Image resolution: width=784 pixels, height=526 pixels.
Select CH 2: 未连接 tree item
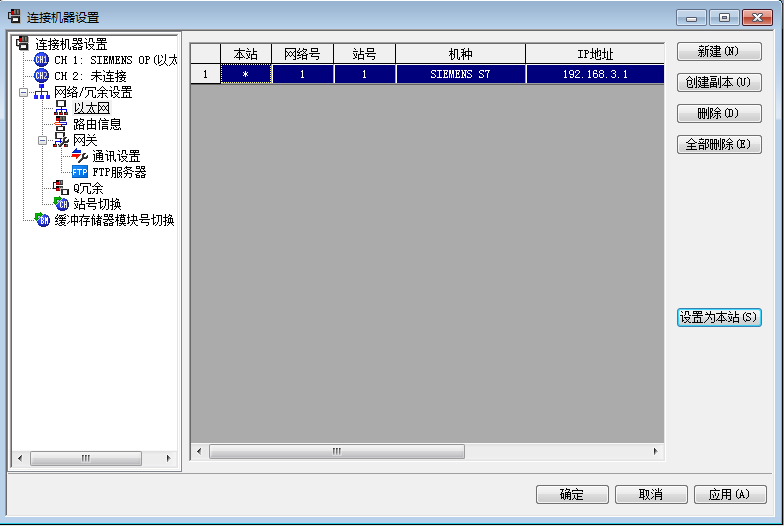90,76
